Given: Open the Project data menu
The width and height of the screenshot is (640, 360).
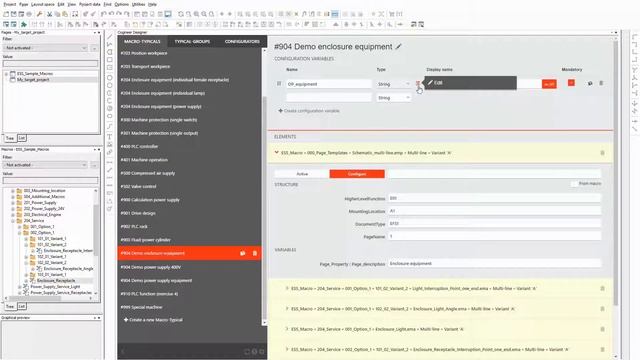Looking at the screenshot, I should [x=90, y=4].
